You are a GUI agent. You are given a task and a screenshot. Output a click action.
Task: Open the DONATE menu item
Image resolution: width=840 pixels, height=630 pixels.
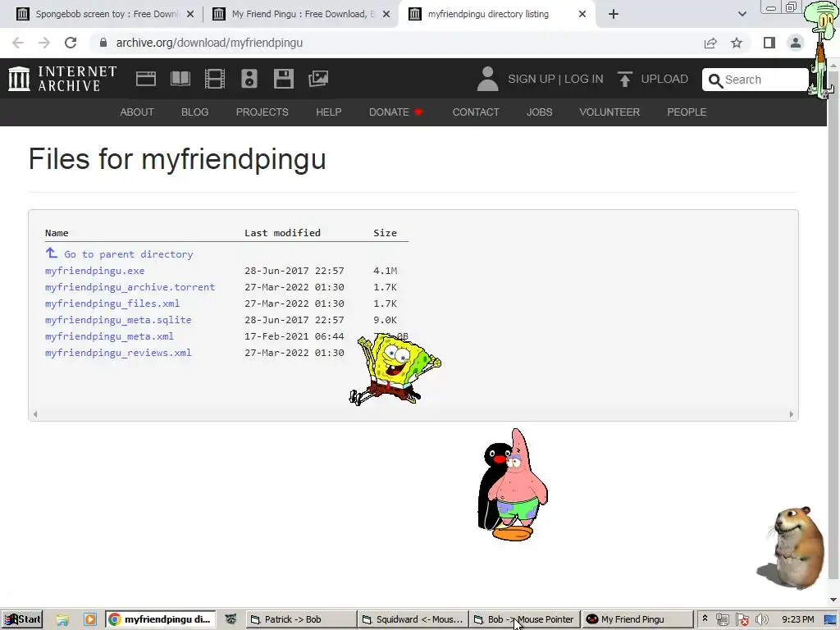click(x=395, y=112)
